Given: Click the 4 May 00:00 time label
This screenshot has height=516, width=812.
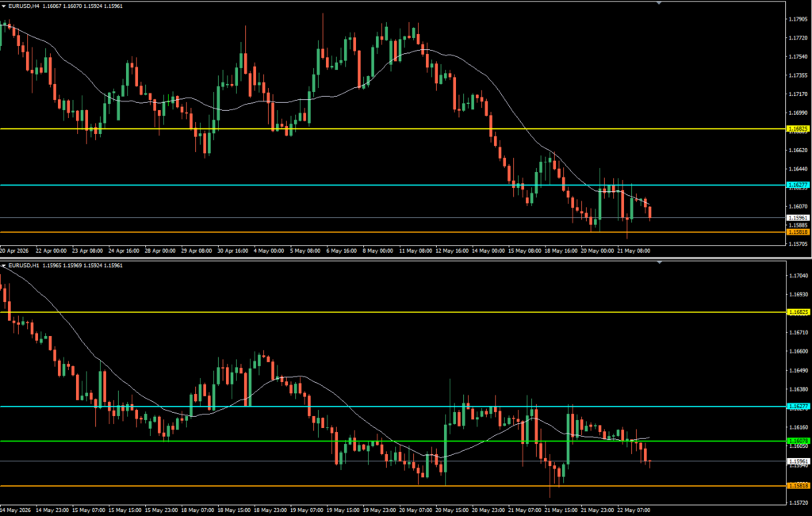Looking at the screenshot, I should 270,250.
